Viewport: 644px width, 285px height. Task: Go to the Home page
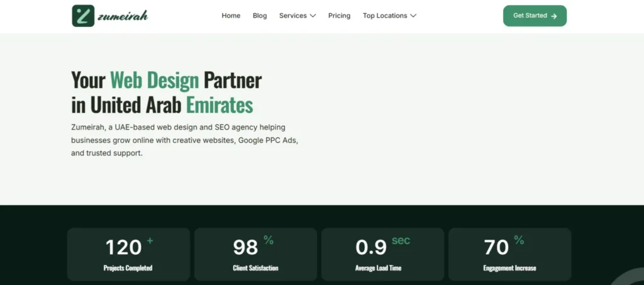tap(231, 16)
